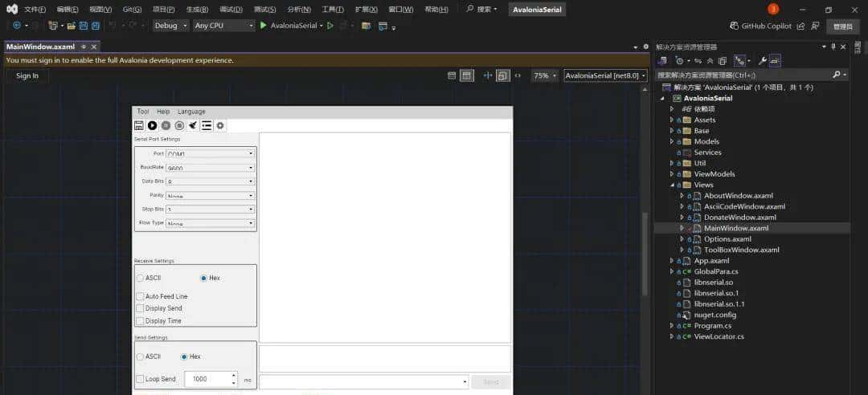Click the designer vertical scrollbar
This screenshot has width=868, height=395.
tap(645, 255)
